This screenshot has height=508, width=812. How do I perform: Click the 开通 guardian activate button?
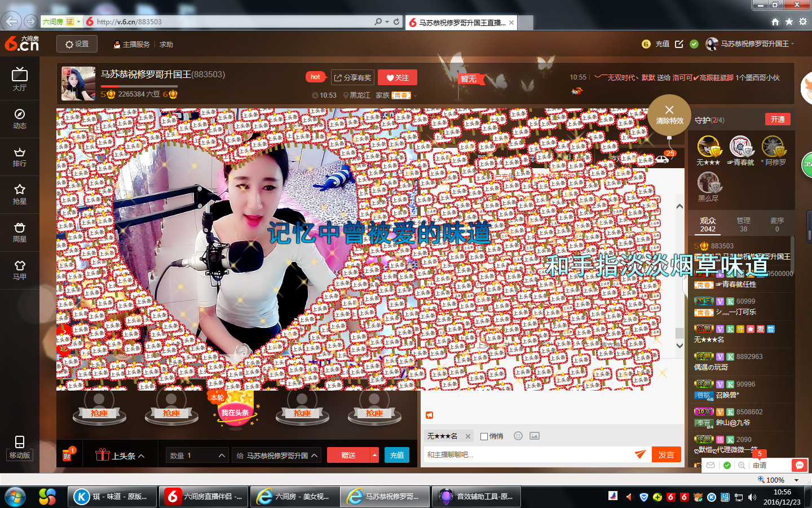coord(778,119)
